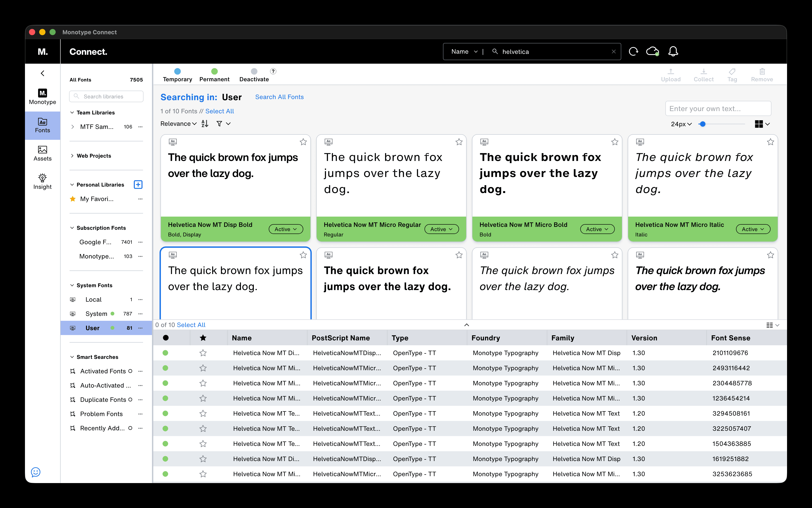Adjust the font preview size slider
Screen dimensions: 812x508
pos(702,124)
